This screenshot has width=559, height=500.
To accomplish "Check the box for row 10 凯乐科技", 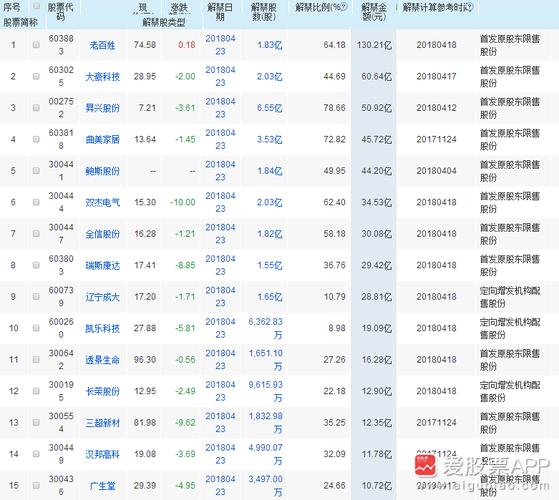I will [36, 328].
